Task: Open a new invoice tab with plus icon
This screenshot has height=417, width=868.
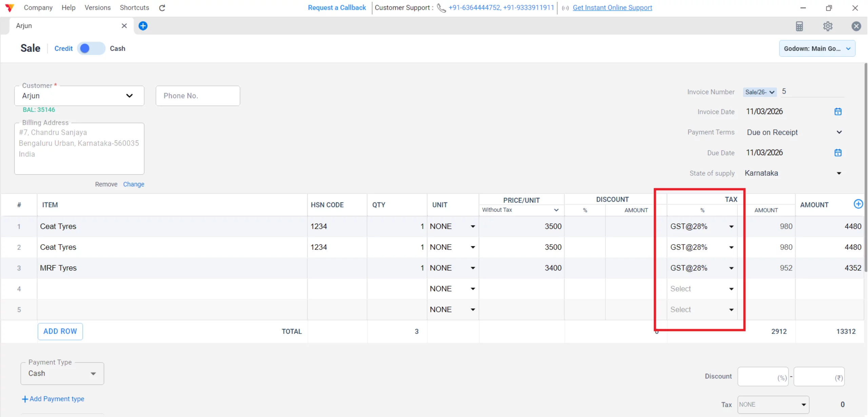Action: [x=143, y=26]
